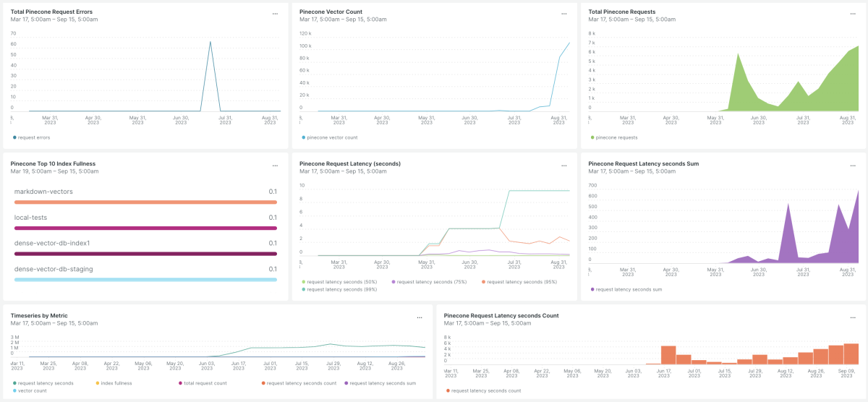
Task: Click the Total Pinecone Request Errors title
Action: [51, 12]
